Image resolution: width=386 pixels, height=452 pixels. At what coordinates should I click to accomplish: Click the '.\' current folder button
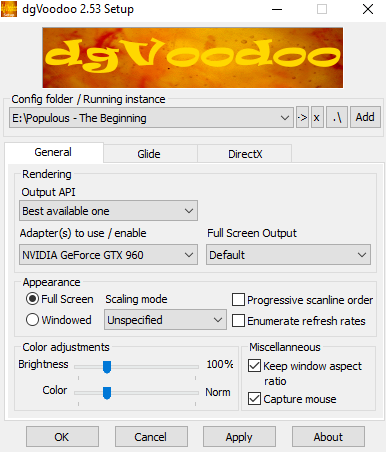[337, 117]
